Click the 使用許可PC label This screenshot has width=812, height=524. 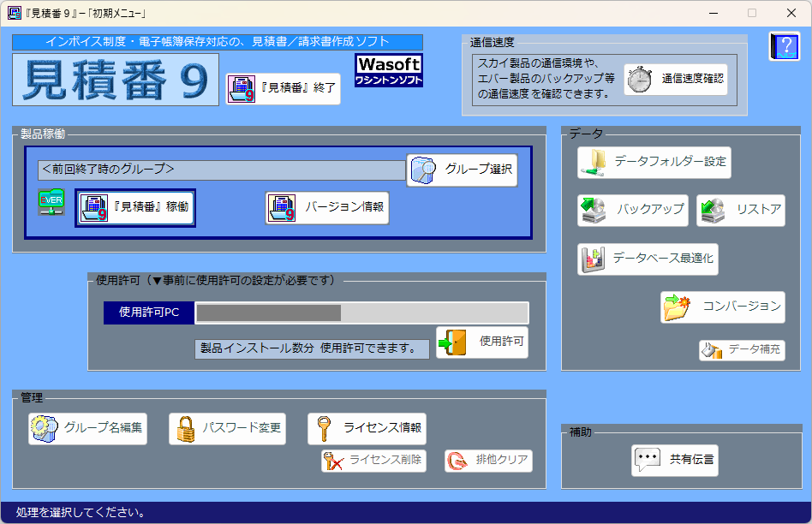[x=149, y=313]
